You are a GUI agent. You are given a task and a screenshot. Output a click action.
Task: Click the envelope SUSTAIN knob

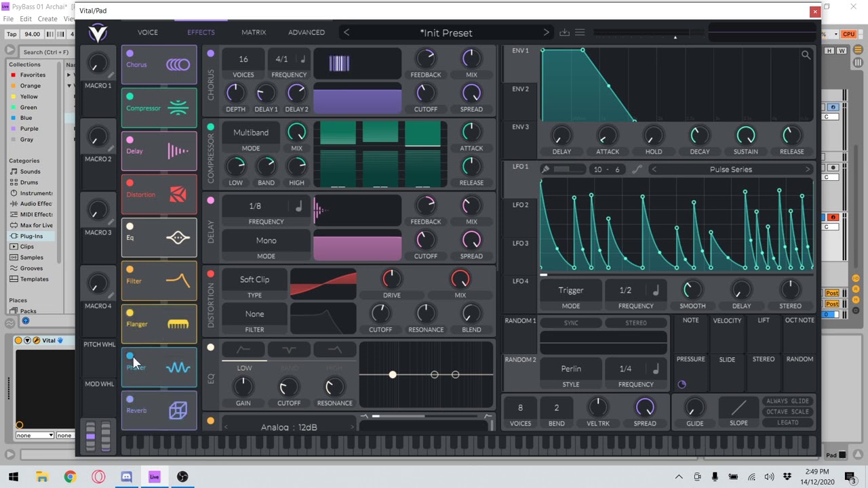745,136
